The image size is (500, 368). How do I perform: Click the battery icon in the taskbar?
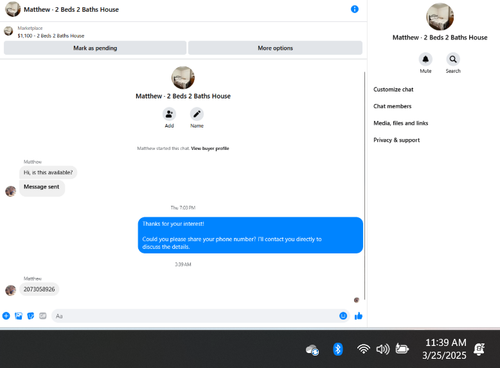pos(402,349)
